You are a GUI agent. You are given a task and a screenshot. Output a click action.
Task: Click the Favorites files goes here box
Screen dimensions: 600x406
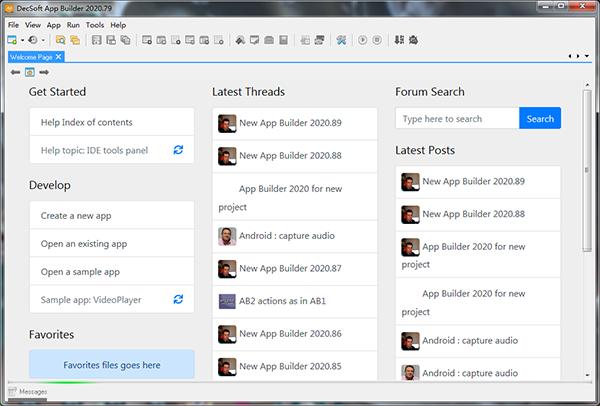click(112, 364)
